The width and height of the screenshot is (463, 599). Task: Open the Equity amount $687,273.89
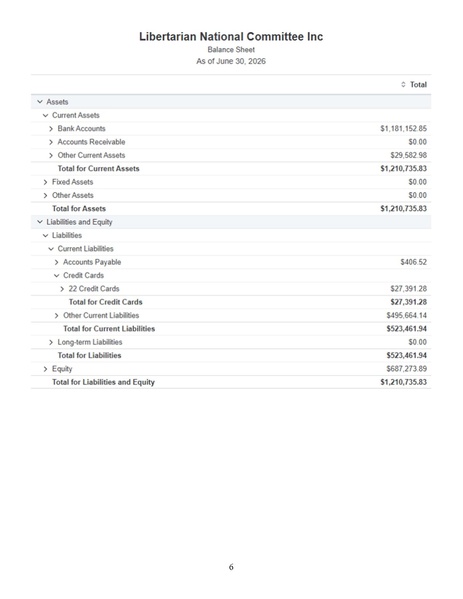click(406, 369)
